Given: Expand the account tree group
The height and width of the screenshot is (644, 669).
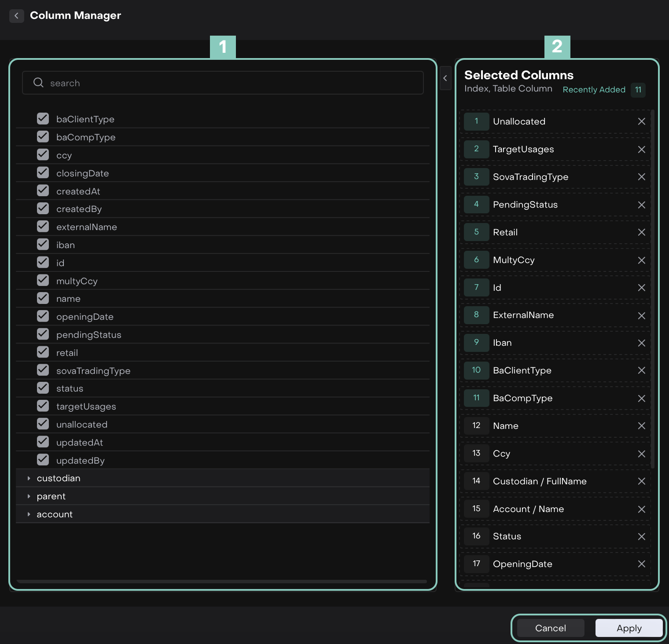Looking at the screenshot, I should (29, 514).
